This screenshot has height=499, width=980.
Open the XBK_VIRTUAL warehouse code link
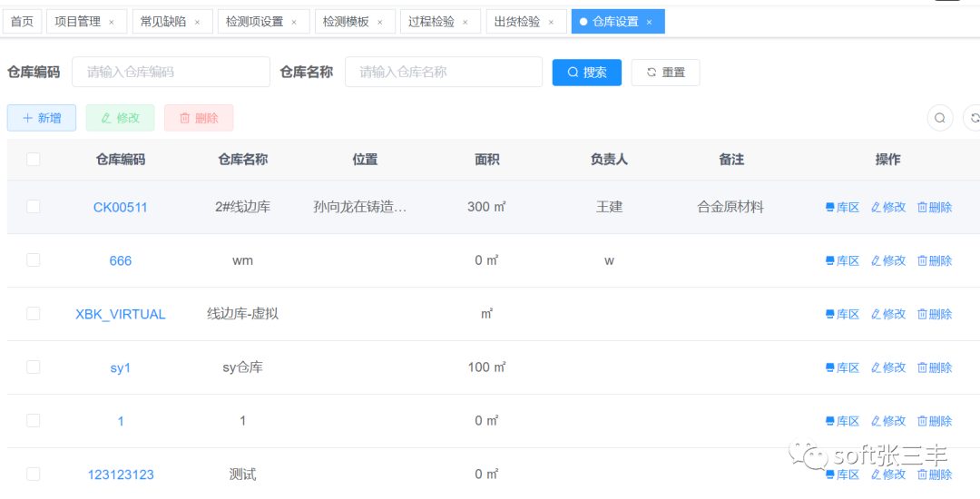tap(120, 314)
